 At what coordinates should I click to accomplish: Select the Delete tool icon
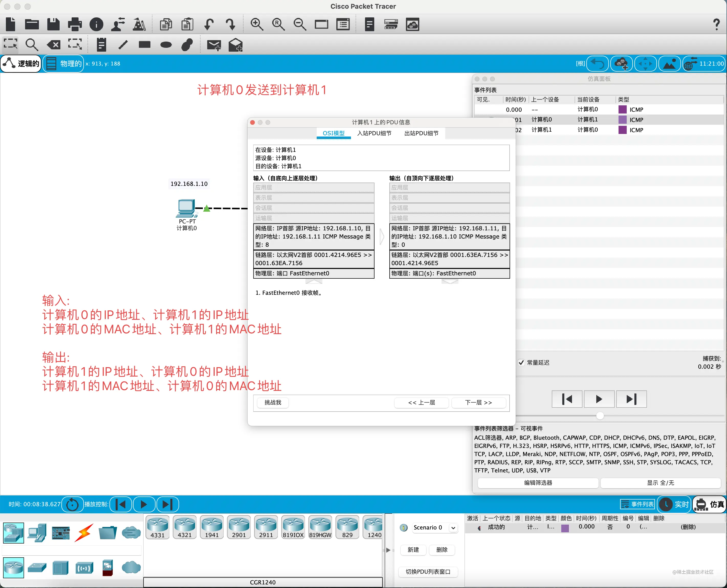(53, 45)
